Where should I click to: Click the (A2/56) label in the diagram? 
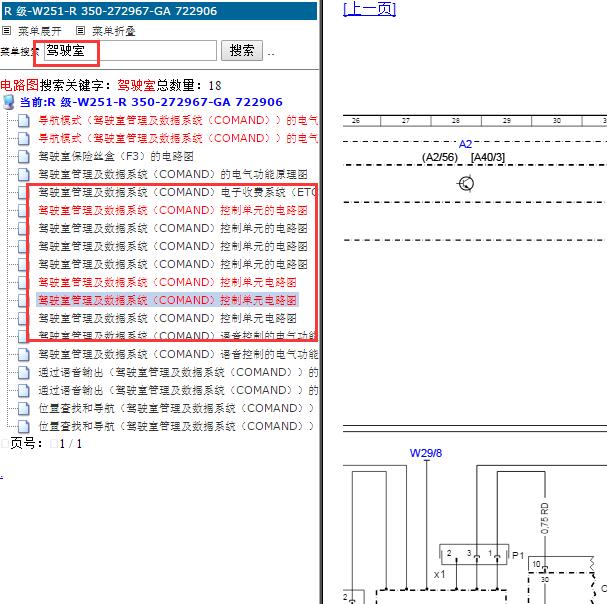pos(440,158)
